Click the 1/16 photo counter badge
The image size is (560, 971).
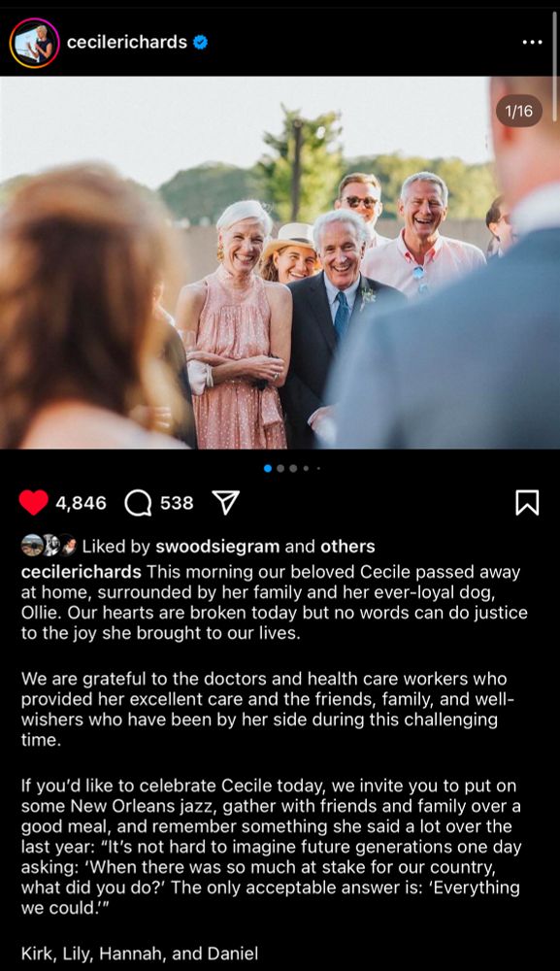pos(518,111)
